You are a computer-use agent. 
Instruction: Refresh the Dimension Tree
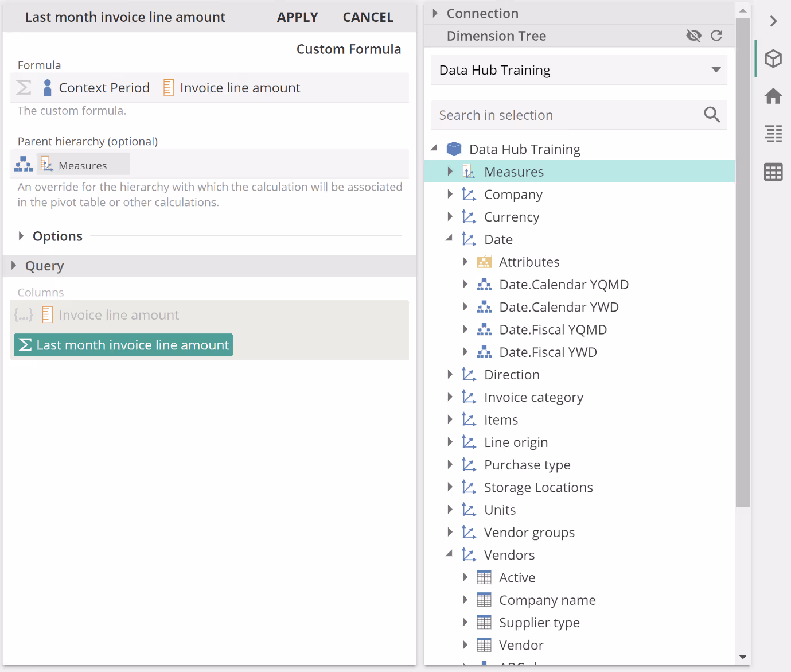tap(716, 36)
